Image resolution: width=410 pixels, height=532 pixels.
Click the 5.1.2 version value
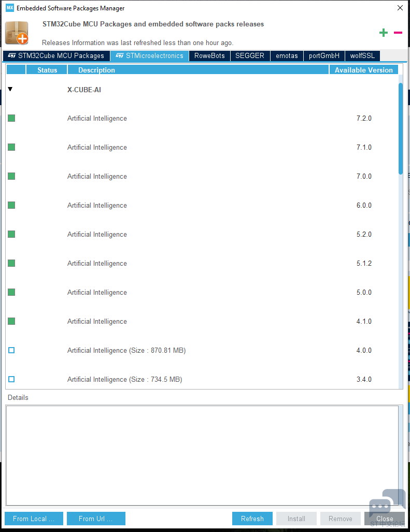coord(364,263)
